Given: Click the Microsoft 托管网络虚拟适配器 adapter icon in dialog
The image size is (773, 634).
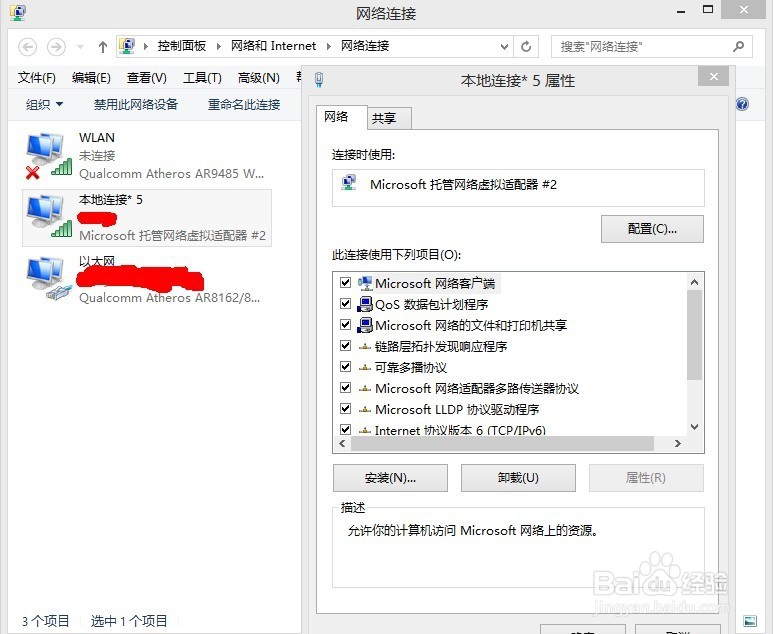Looking at the screenshot, I should click(349, 182).
